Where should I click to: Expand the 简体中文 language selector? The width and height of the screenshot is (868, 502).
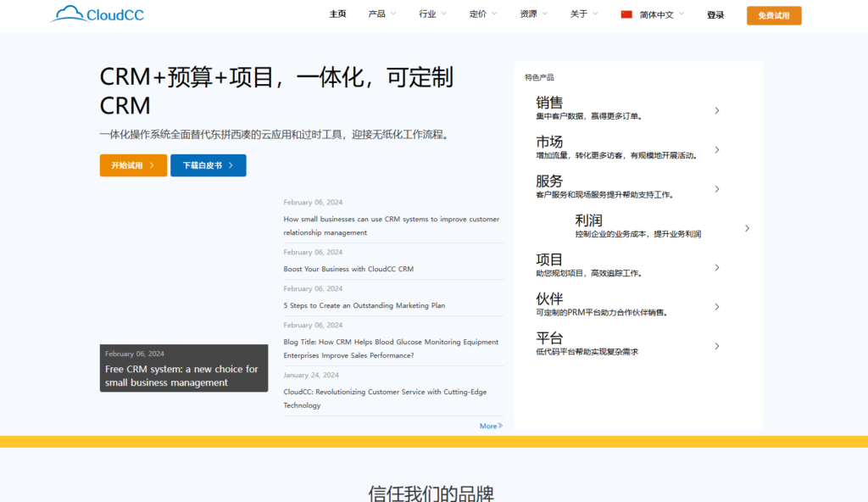[657, 14]
